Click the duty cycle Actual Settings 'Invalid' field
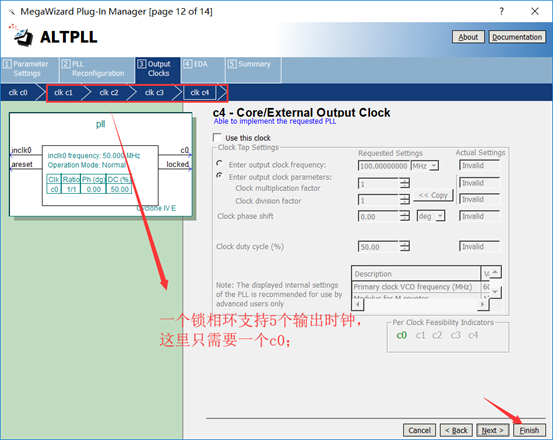553x440 pixels. 480,246
